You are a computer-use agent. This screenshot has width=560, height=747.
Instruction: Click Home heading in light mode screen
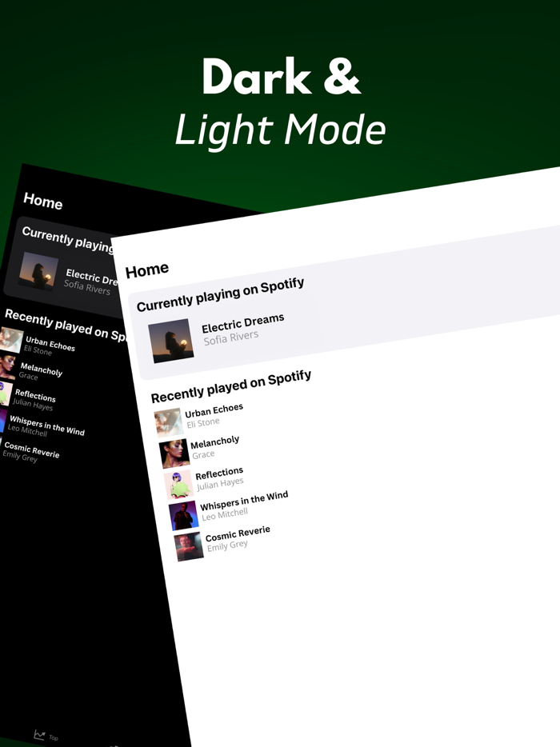tap(146, 270)
